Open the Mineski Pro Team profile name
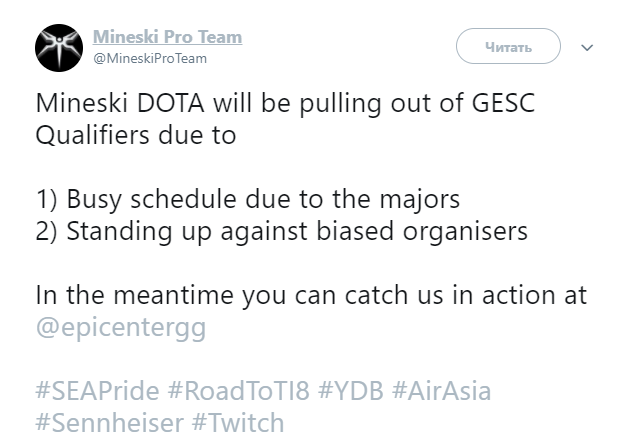 click(x=168, y=37)
